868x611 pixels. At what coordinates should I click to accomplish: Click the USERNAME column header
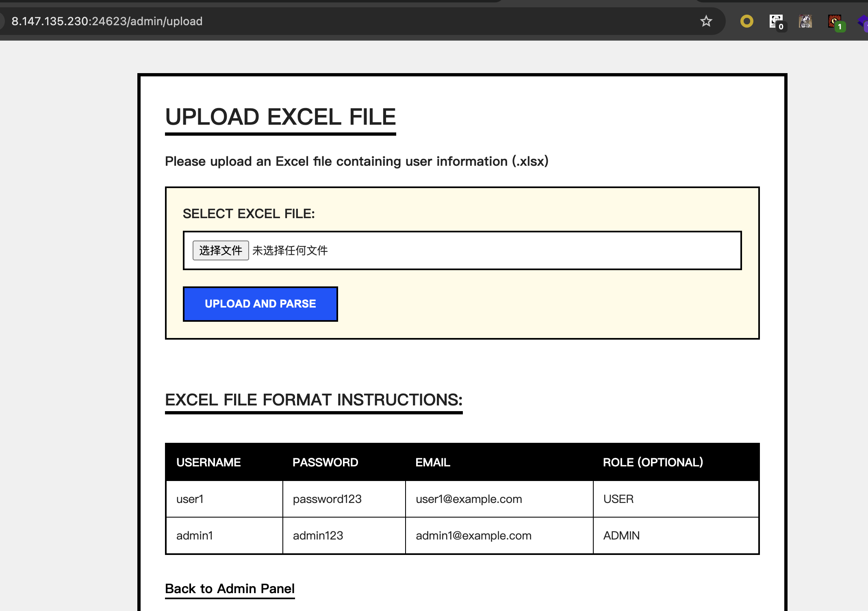[x=208, y=462]
